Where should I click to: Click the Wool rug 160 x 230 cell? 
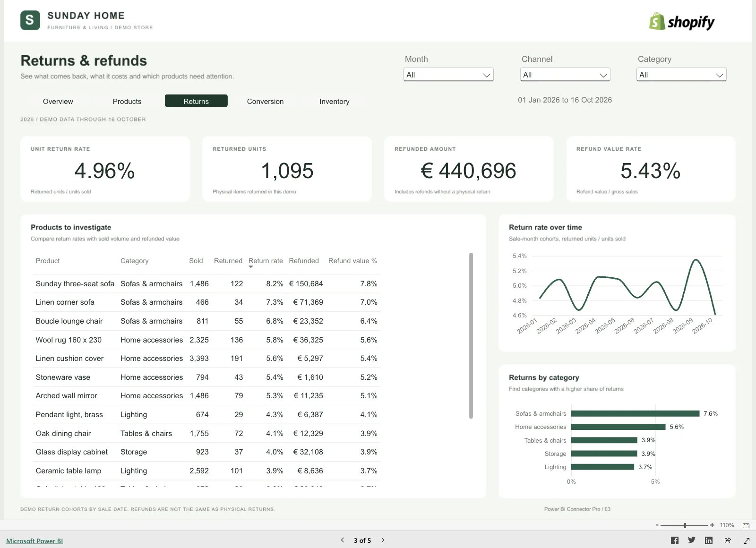(69, 340)
